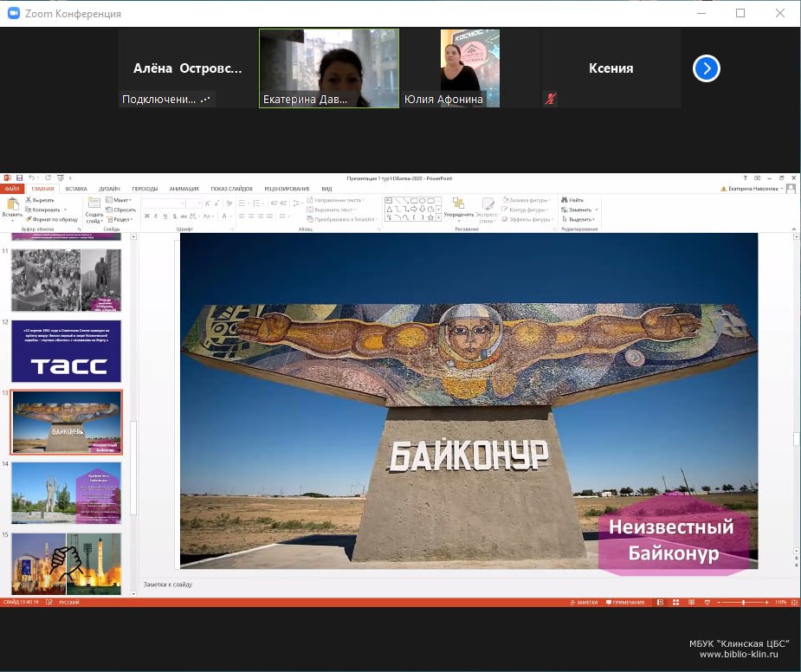Center-align the text
The image size is (801, 672).
251,216
